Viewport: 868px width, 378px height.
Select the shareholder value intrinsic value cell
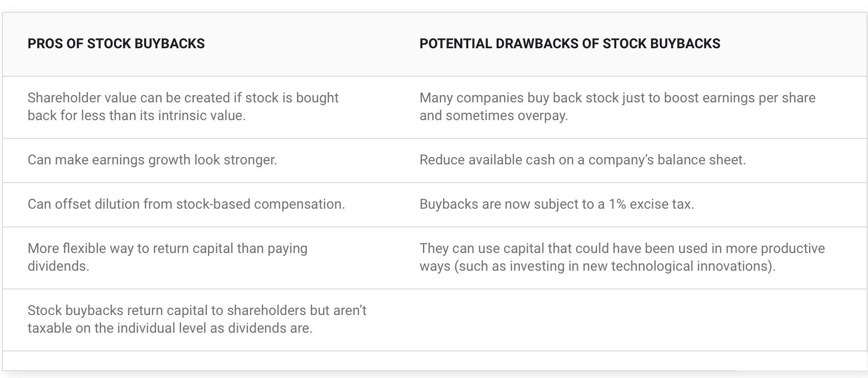point(199,107)
